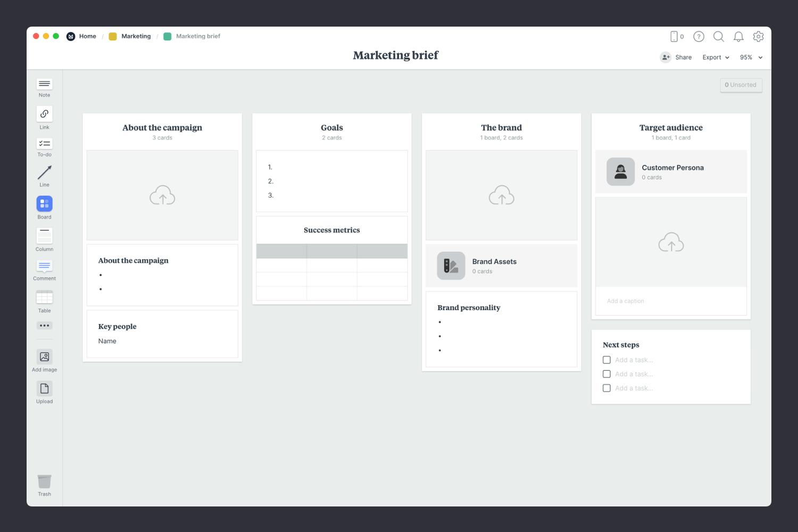This screenshot has width=798, height=532.
Task: Open the notifications bell
Action: coord(738,37)
